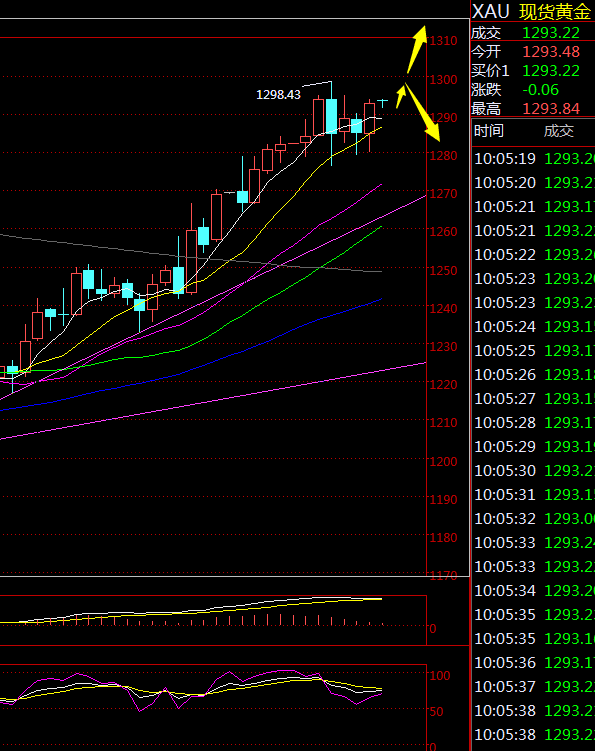Click the 1210 price axis label
Image resolution: width=595 pixels, height=751 pixels.
coord(443,422)
